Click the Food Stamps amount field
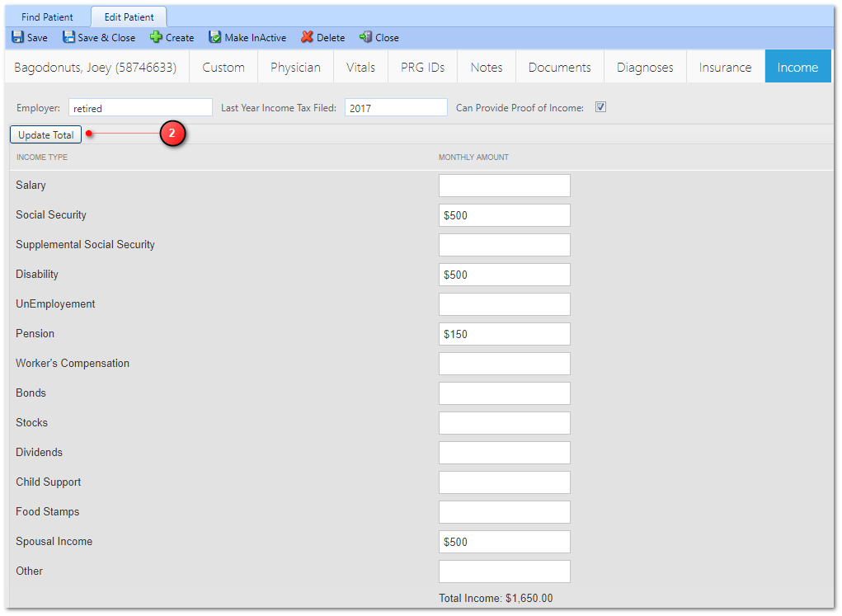Image resolution: width=842 pixels, height=616 pixels. 504,512
